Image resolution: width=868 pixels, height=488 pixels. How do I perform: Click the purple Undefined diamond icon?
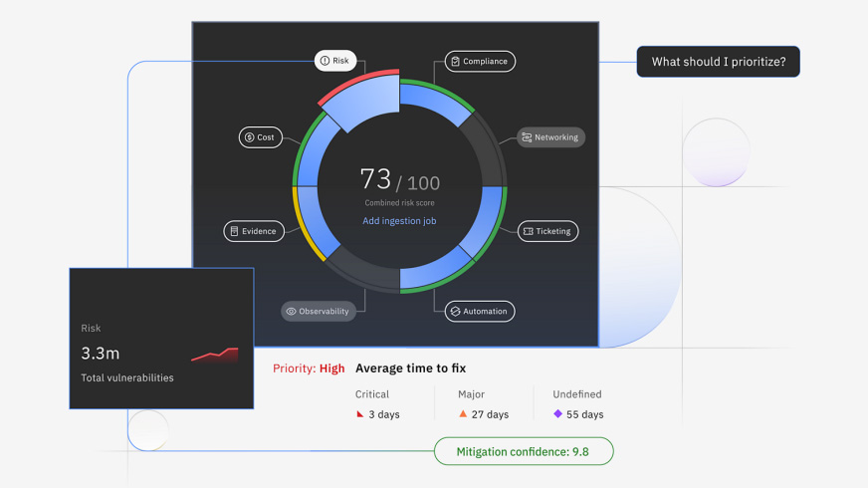557,413
